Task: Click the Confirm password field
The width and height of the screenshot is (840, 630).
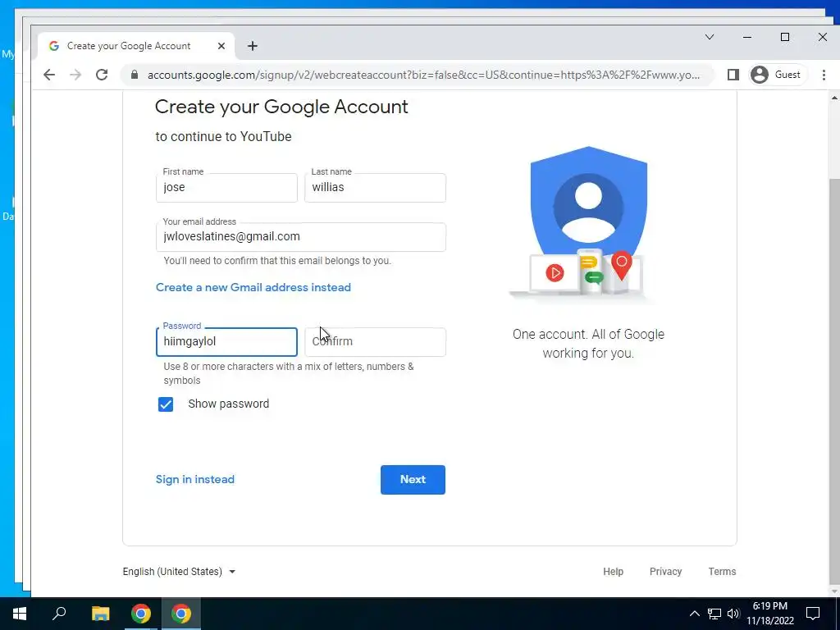Action: click(x=375, y=342)
